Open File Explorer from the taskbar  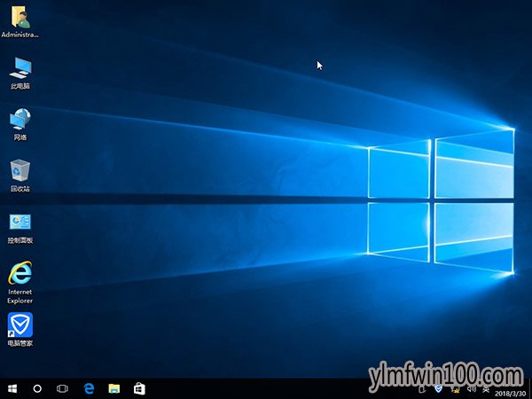[114, 388]
